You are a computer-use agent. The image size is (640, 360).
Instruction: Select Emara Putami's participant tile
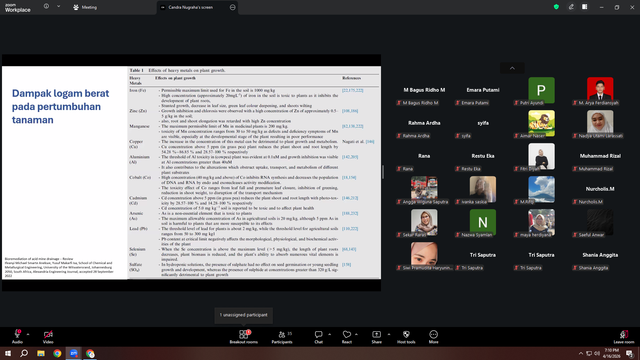[x=483, y=91]
